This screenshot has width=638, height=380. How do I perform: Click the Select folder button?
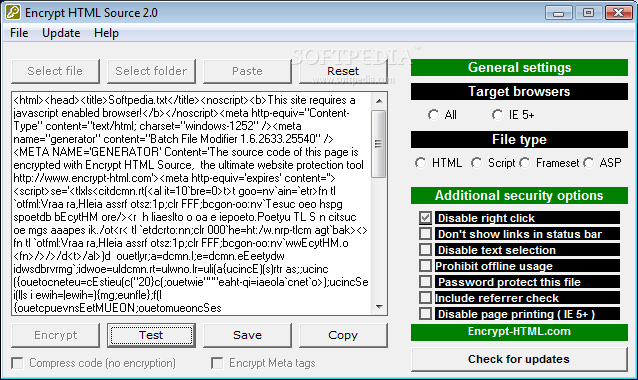tap(151, 71)
